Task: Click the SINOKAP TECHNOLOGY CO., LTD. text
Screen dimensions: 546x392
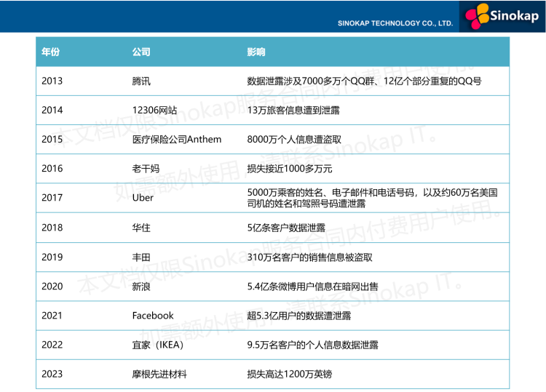Action: click(x=395, y=23)
